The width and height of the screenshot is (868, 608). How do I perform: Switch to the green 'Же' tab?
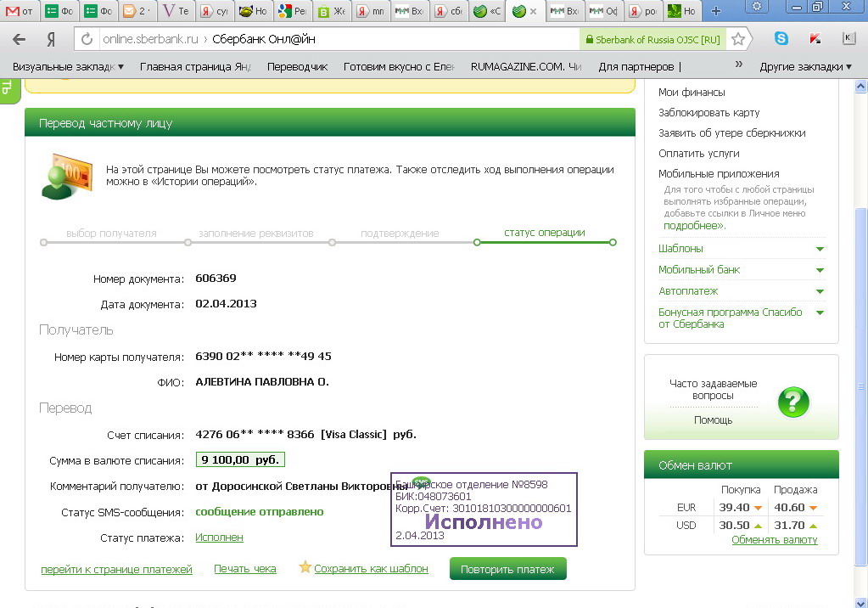tap(332, 11)
